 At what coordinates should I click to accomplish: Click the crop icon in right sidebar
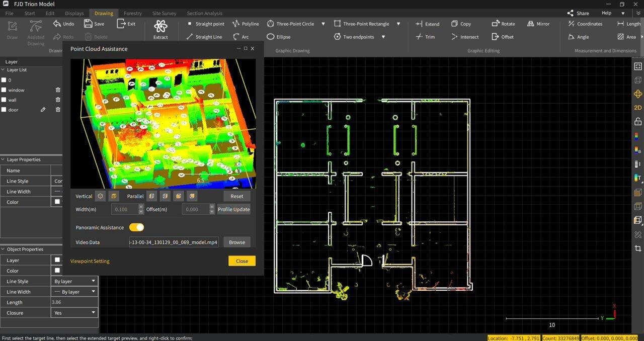coord(637,248)
